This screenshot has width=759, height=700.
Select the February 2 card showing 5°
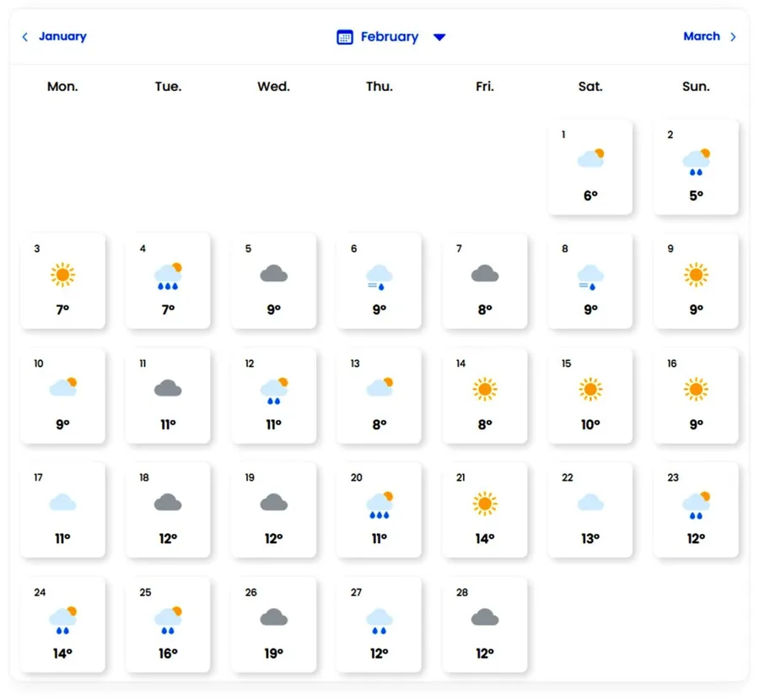point(696,167)
